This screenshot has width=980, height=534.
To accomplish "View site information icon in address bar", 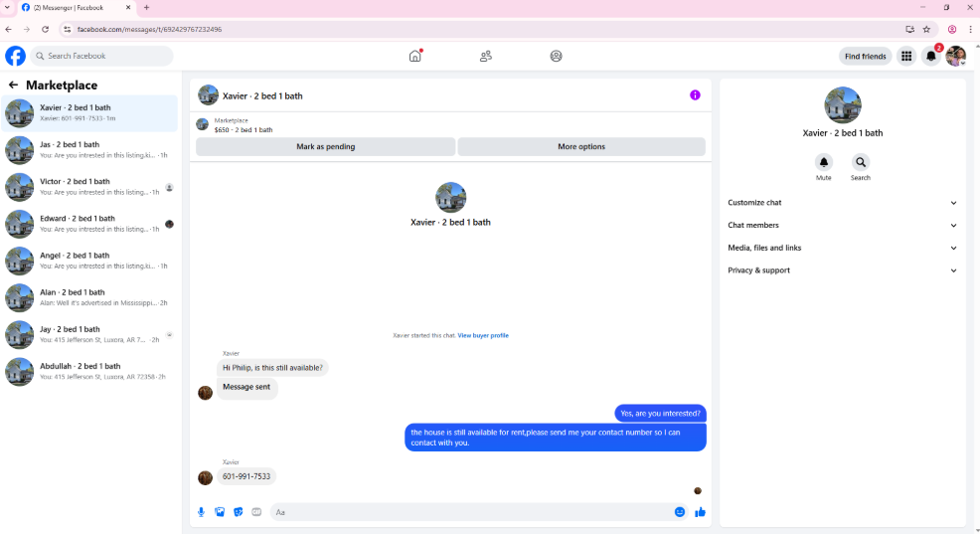I will (68, 30).
